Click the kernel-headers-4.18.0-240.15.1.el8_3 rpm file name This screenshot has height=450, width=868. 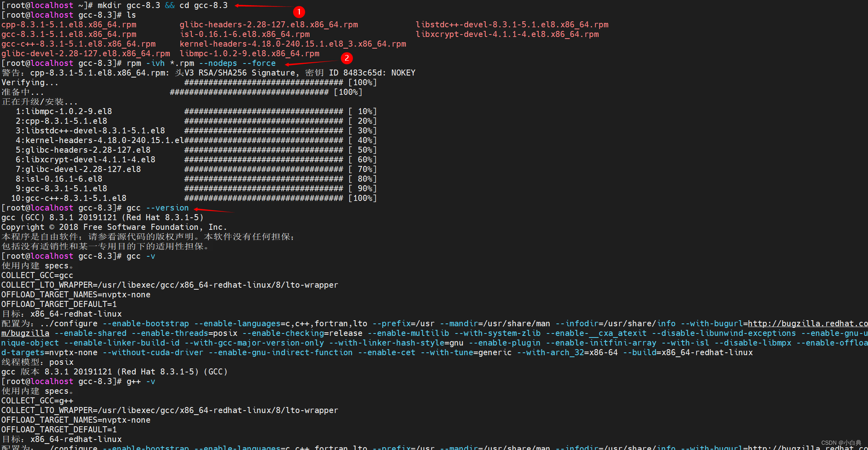[293, 44]
